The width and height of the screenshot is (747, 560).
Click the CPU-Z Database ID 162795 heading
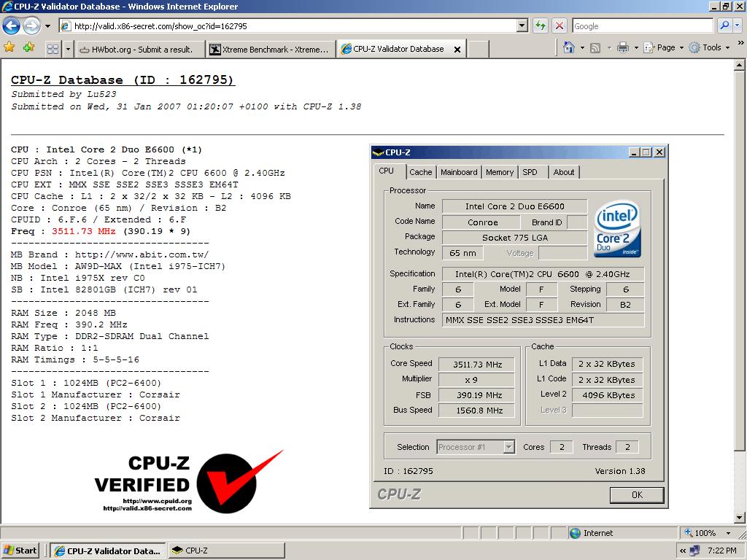point(123,79)
